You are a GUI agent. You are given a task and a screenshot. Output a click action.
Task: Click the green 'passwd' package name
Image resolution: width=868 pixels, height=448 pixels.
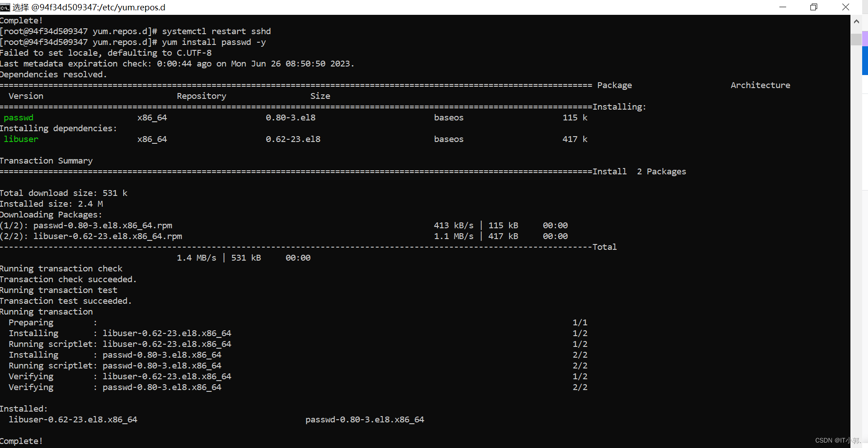[x=18, y=117]
